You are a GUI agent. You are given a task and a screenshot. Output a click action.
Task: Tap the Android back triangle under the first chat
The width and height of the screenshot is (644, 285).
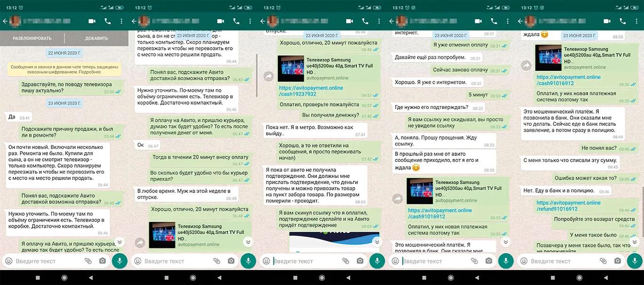91,277
